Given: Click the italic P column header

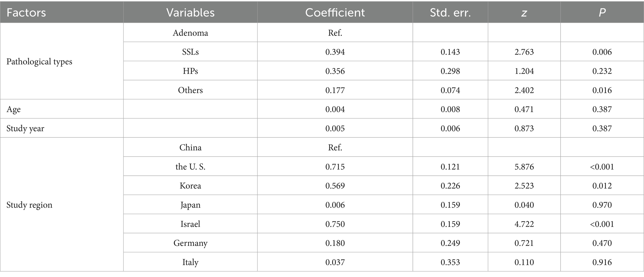Looking at the screenshot, I should click(602, 12).
